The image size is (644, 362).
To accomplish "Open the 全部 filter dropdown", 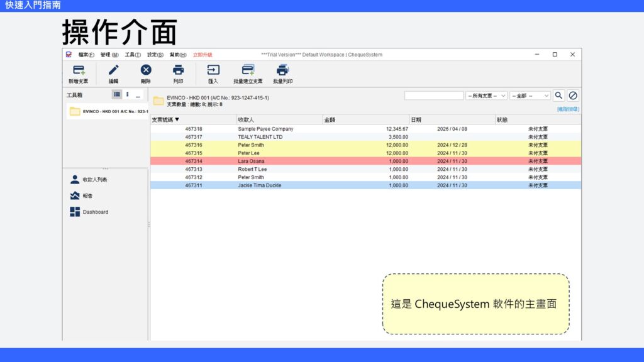I will click(530, 96).
